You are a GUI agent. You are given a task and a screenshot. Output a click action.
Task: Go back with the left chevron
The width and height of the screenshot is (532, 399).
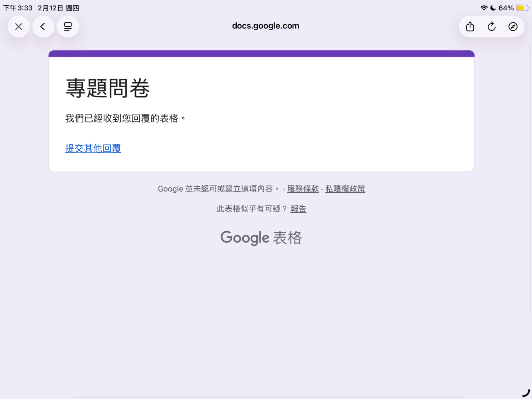pos(43,27)
